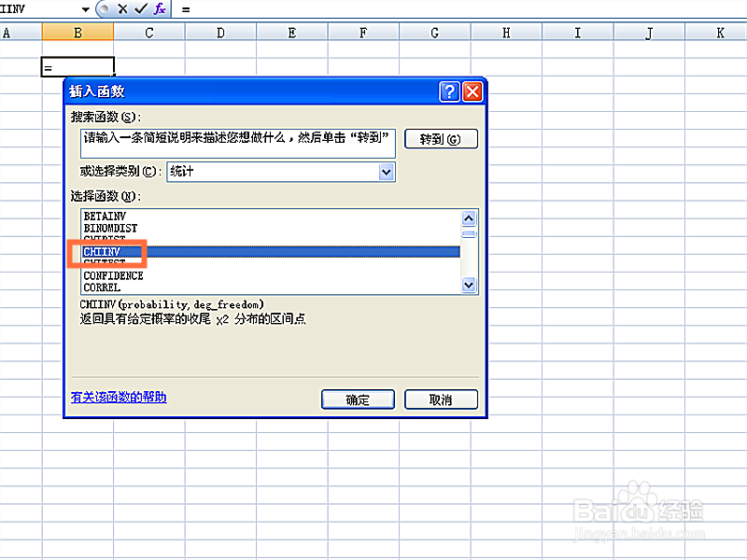Click the function list scroll up arrow
This screenshot has width=747, height=560.
click(469, 218)
